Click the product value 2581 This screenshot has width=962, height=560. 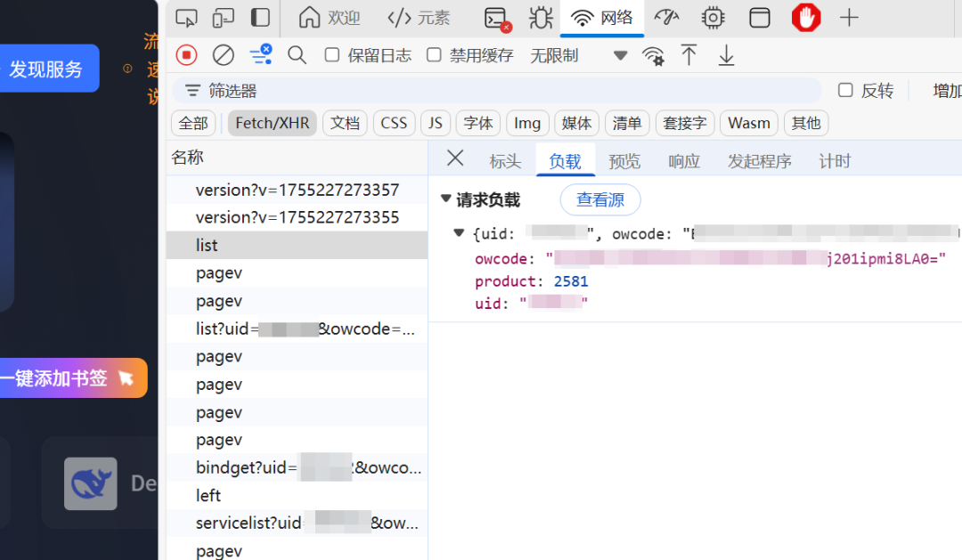(571, 281)
